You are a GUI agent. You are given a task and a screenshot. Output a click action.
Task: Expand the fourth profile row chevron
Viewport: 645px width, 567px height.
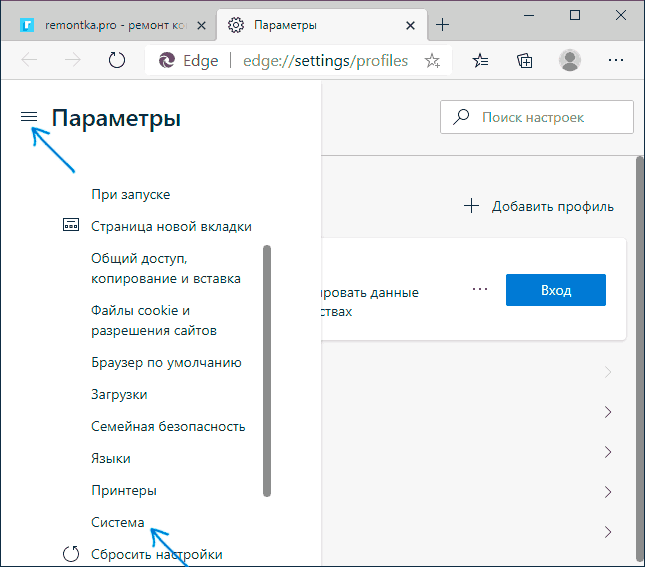pos(608,492)
